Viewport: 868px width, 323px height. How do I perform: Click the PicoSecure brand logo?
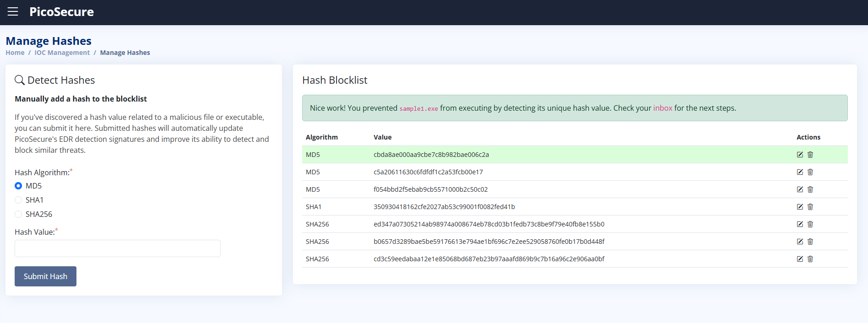61,12
